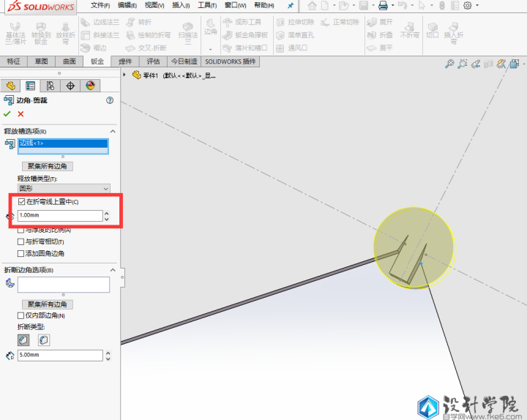Select the chamfer break type icon
527x420 pixels.
coord(23,340)
